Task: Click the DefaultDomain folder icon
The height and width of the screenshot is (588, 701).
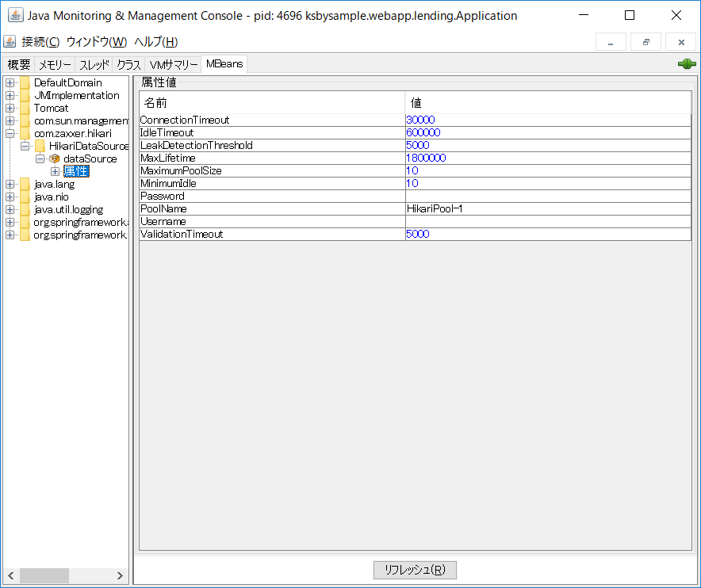Action: coord(25,82)
